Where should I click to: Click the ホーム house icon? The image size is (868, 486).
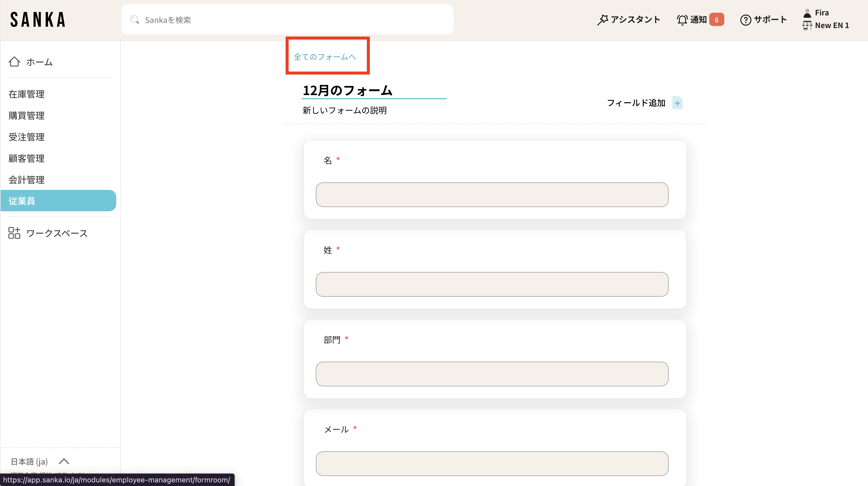[14, 62]
